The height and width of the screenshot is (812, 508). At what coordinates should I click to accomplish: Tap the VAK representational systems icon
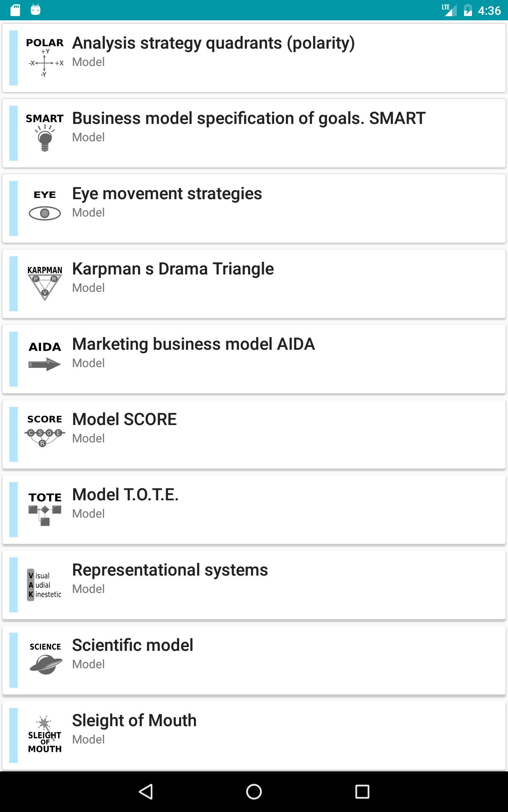45,585
